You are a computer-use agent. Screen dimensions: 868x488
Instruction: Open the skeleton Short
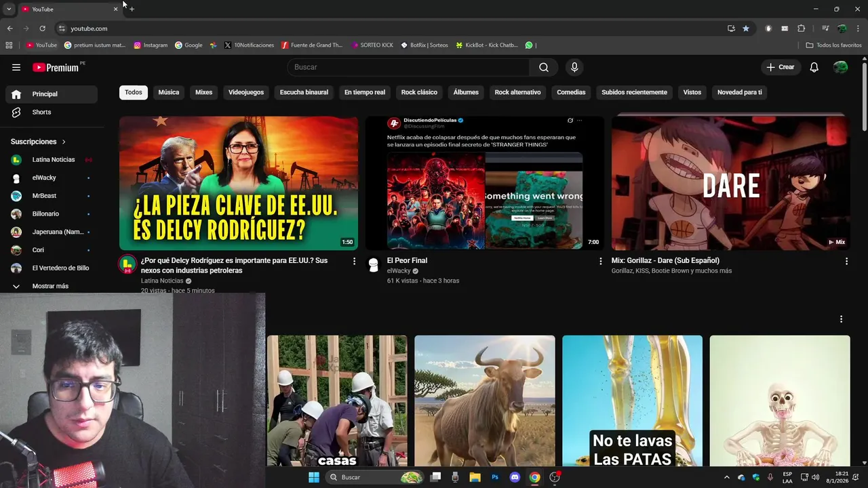click(780, 401)
